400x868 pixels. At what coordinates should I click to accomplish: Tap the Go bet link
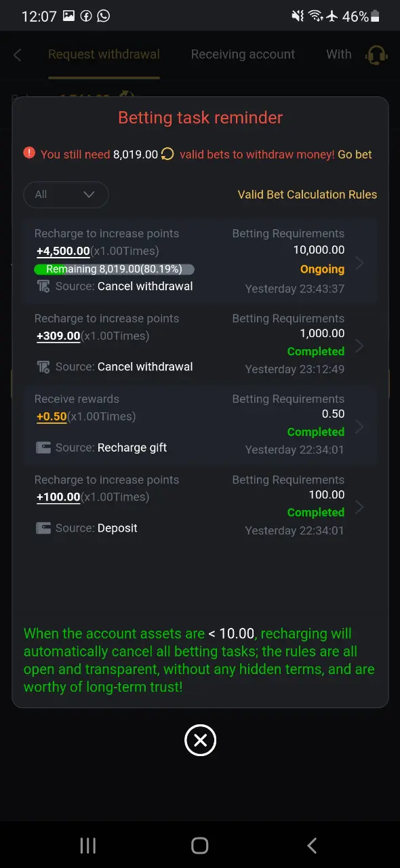[x=355, y=154]
